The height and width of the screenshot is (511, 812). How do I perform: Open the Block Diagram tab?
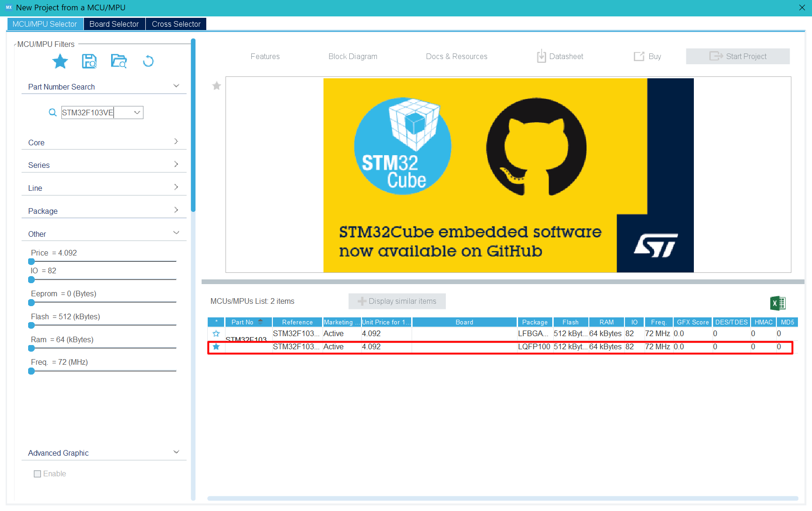[353, 56]
